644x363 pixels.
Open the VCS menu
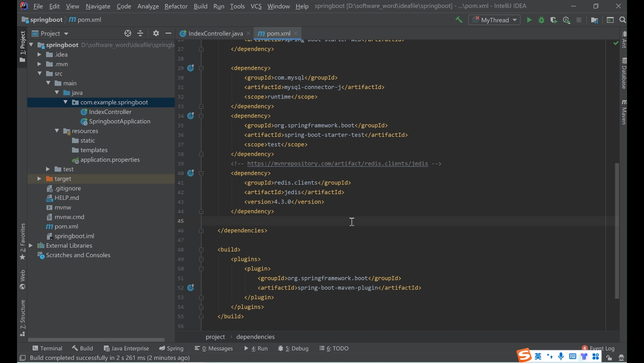coord(256,6)
